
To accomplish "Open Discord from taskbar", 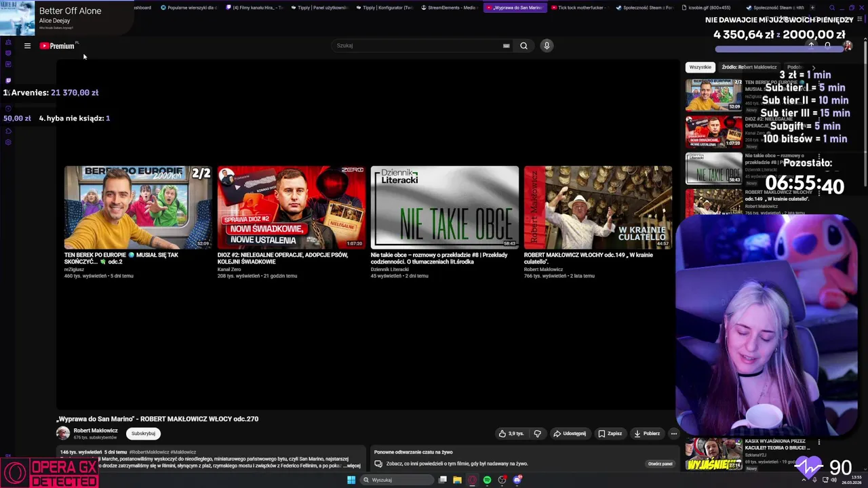I will point(517,480).
